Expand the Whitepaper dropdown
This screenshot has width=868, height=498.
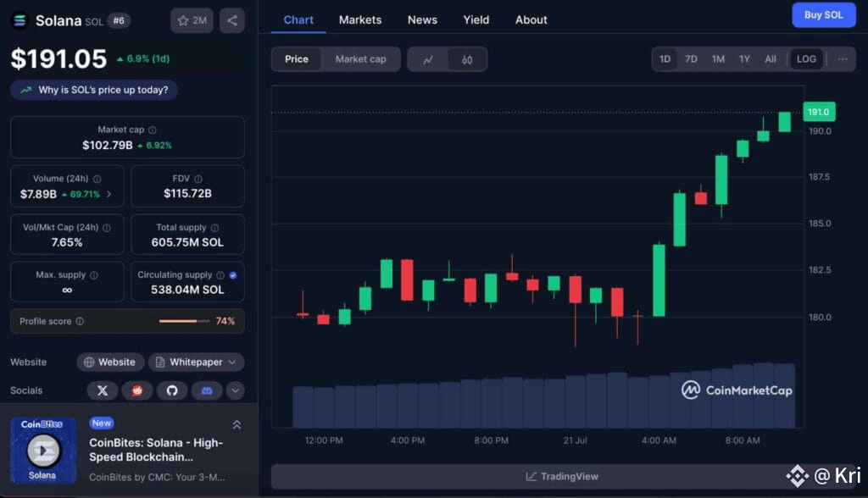pos(196,362)
